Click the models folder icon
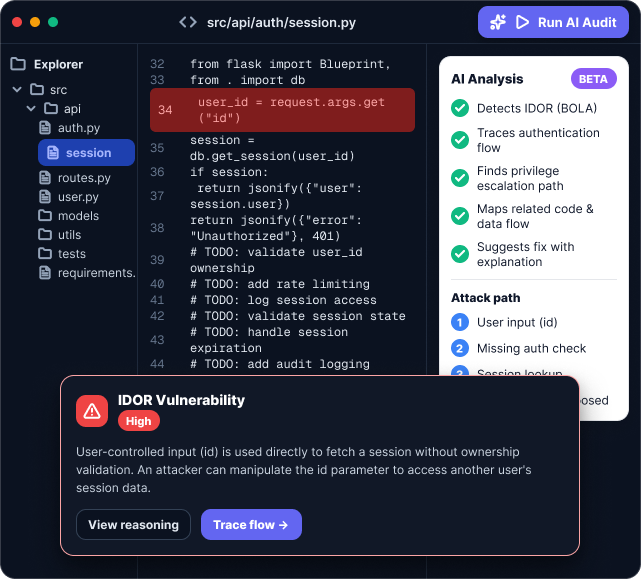Image resolution: width=641 pixels, height=579 pixels. pyautogui.click(x=45, y=215)
